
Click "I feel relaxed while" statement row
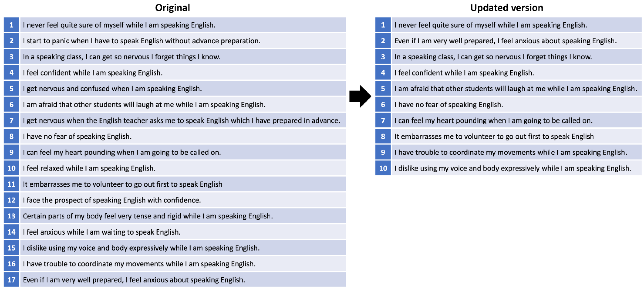click(89, 168)
